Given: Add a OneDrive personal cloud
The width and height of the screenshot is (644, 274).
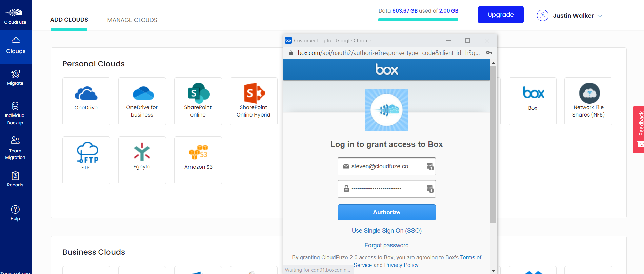Looking at the screenshot, I should point(86,101).
